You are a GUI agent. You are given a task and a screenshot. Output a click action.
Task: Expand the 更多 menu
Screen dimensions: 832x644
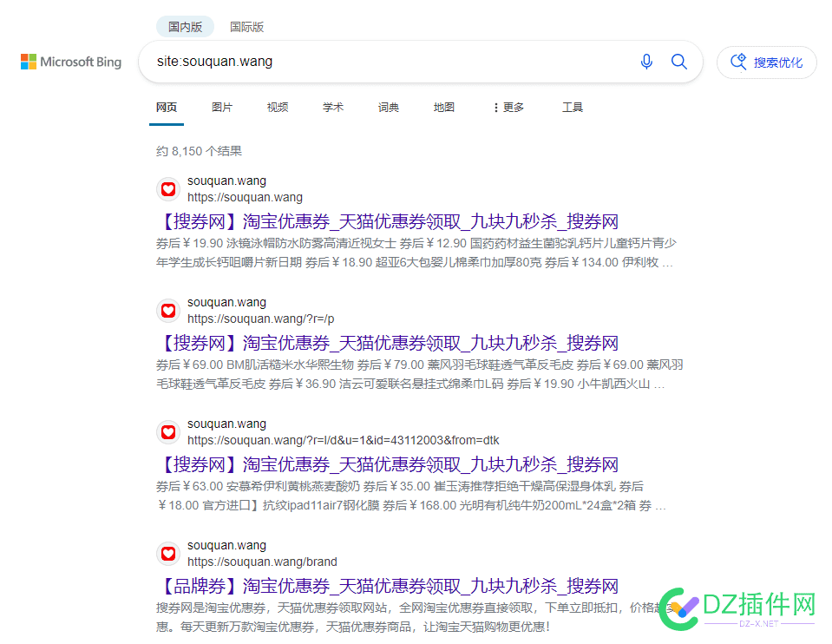(508, 108)
